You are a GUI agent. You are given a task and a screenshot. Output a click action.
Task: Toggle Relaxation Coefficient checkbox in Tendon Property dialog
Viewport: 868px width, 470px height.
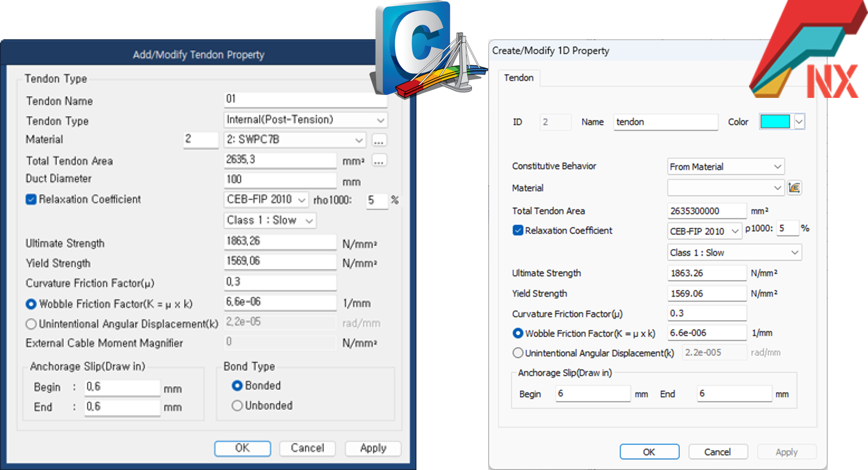click(x=31, y=199)
